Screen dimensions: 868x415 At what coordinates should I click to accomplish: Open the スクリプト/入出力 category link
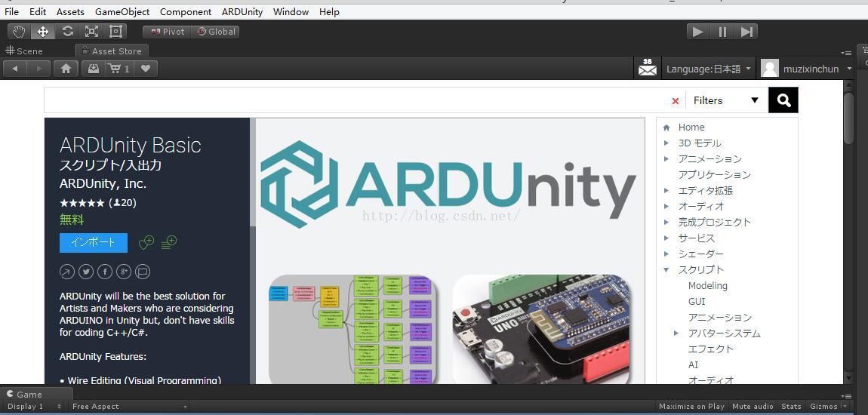point(111,165)
